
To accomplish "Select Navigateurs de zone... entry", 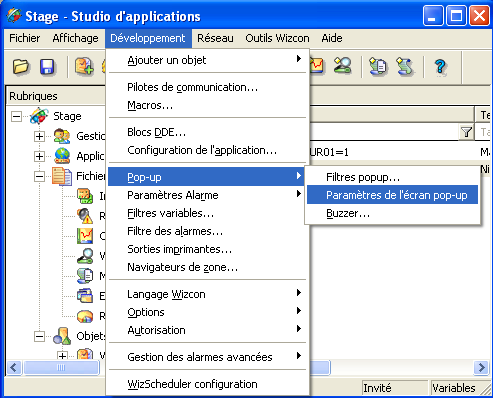I will coord(207,267).
